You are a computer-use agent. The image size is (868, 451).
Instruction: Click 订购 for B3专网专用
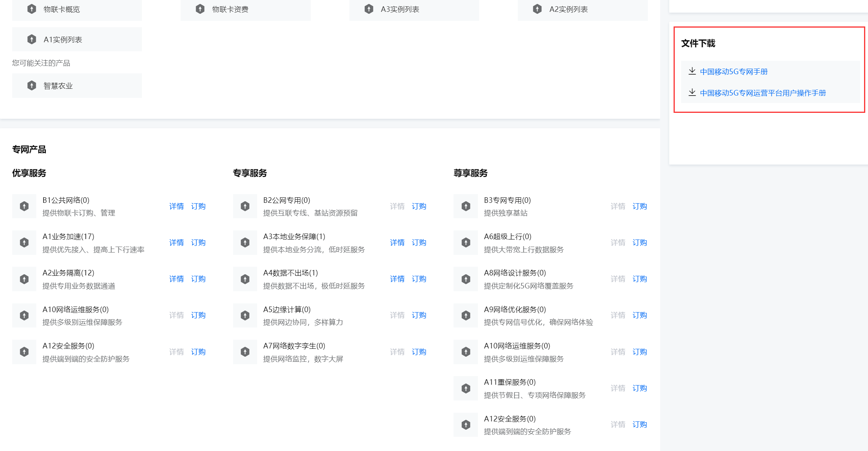(x=639, y=206)
